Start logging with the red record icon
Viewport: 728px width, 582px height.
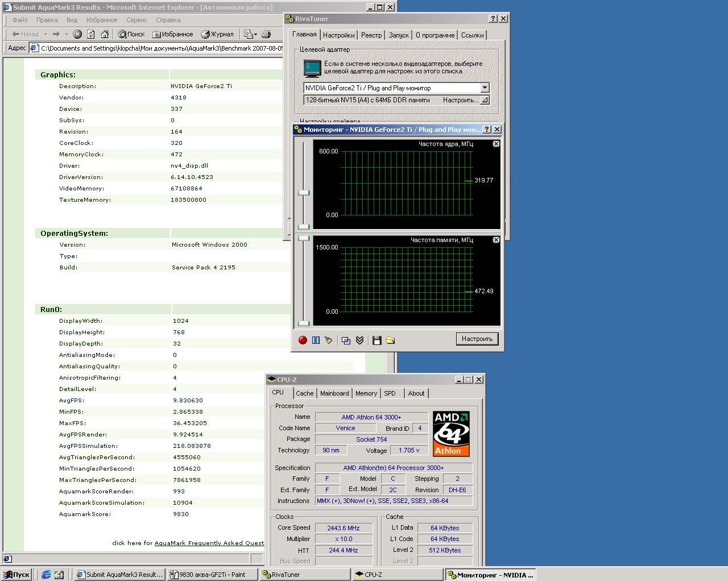303,340
